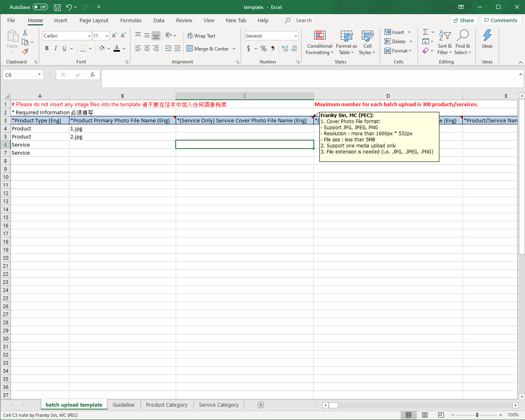Click the Format Painter brush icon
Screen dimensions: 525x420
(x=25, y=51)
